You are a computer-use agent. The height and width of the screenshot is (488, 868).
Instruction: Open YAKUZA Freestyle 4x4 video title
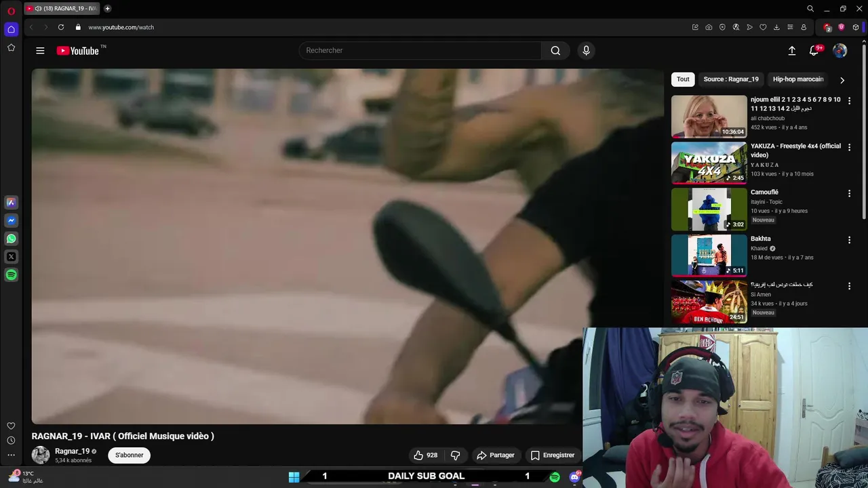pos(795,150)
